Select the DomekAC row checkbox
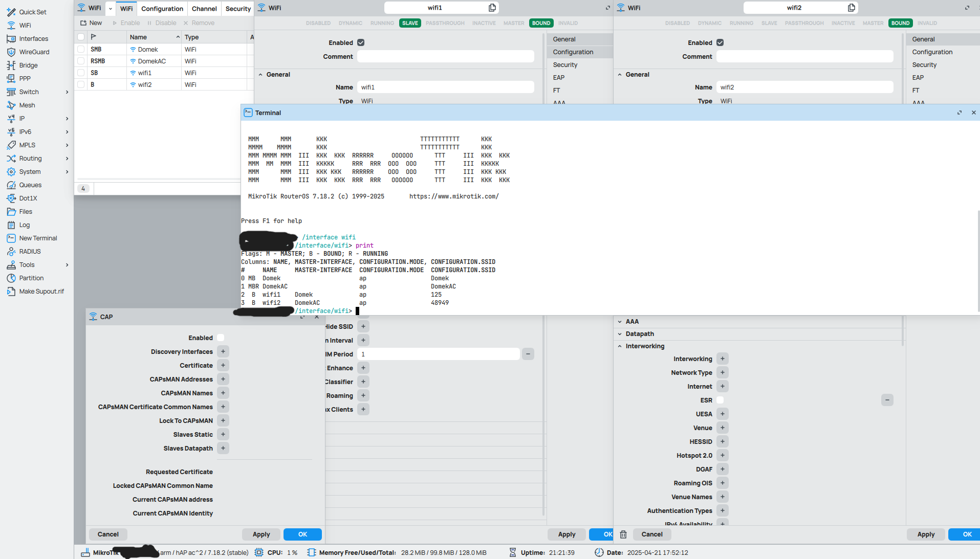Screen dimensions: 980x559 point(81,61)
